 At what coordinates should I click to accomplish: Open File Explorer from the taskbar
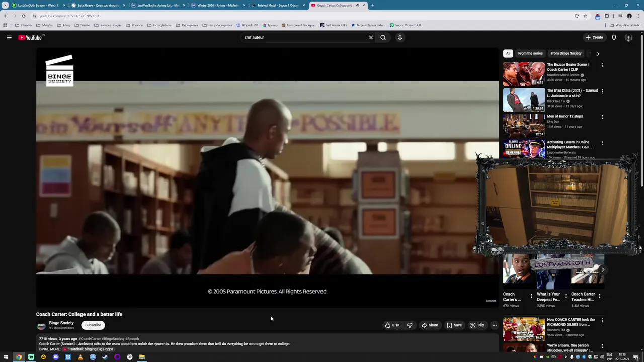142,357
